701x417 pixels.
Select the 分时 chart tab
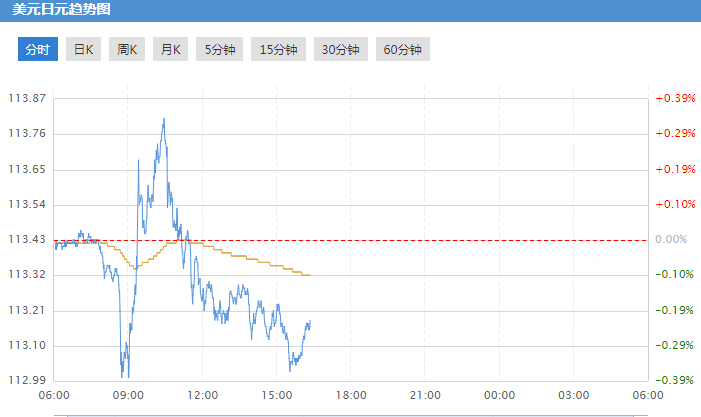pos(37,50)
